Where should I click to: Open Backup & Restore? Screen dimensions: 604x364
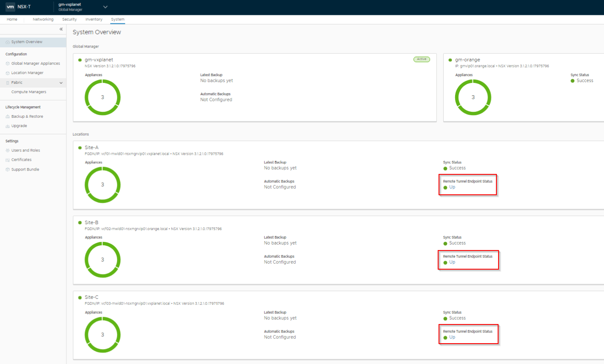tap(27, 117)
